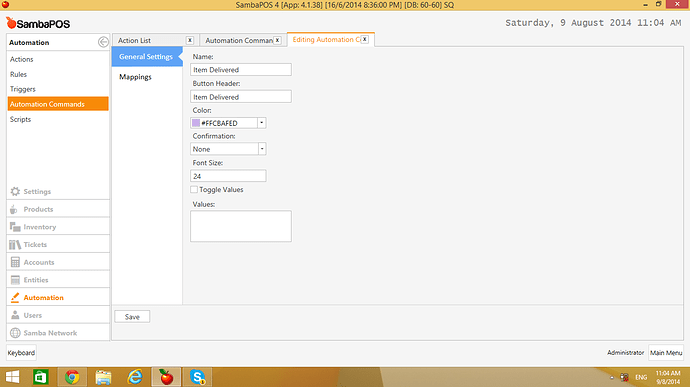Click the SambaPOS logo
The height and width of the screenshot is (387, 690).
[x=38, y=23]
